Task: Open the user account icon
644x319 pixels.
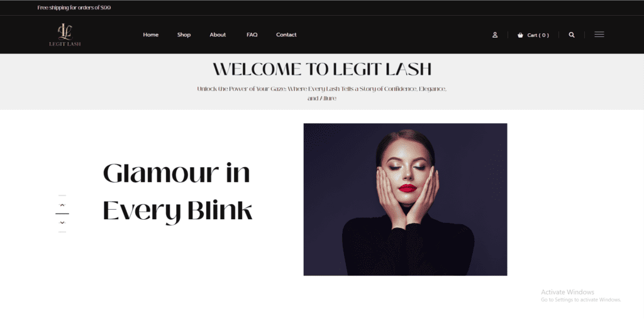Action: [495, 35]
